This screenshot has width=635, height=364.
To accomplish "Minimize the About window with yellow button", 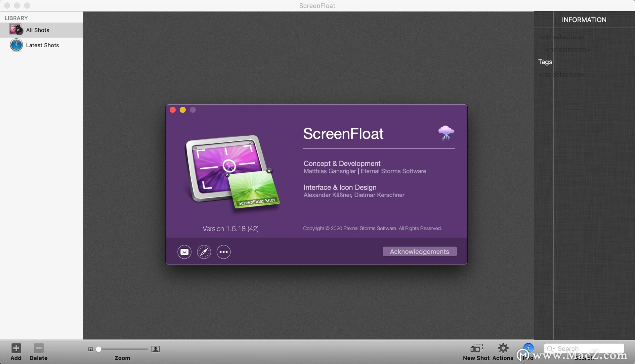I will tap(183, 110).
